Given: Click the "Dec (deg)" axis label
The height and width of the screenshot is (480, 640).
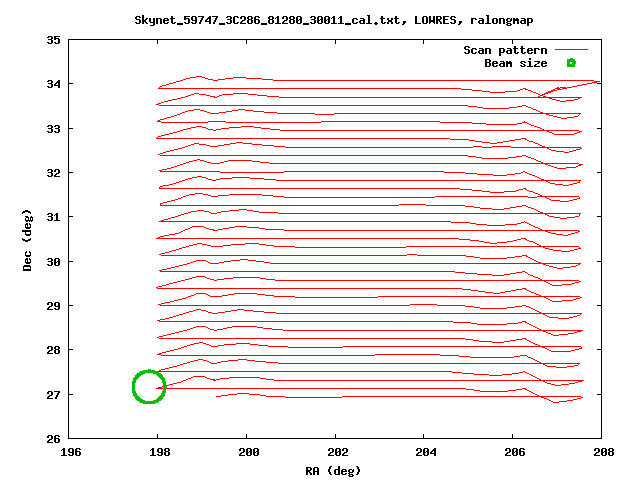Looking at the screenshot, I should tap(27, 240).
